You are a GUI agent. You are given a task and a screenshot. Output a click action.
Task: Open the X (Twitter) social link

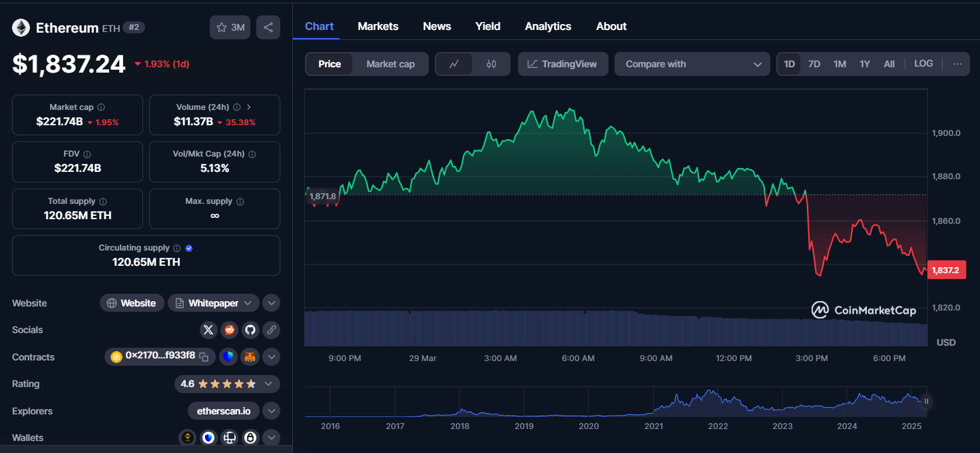point(208,330)
